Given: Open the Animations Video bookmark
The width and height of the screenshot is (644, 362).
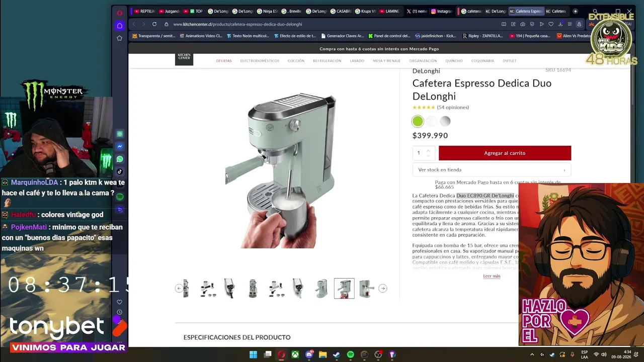Looking at the screenshot, I should [200, 36].
